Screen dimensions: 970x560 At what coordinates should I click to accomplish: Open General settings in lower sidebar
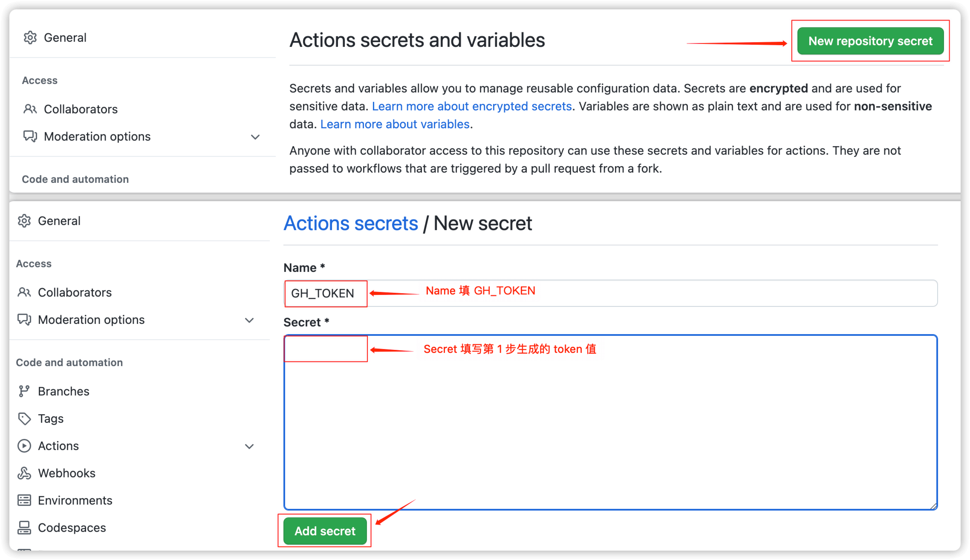59,221
